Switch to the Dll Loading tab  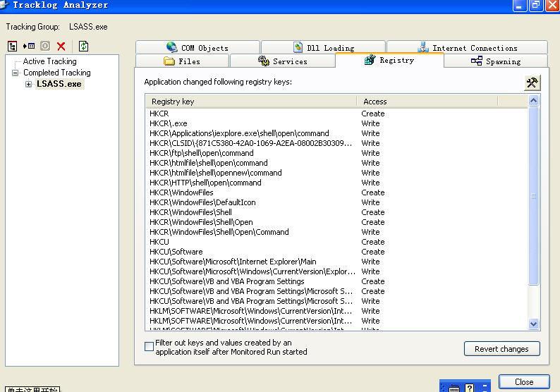[x=324, y=47]
